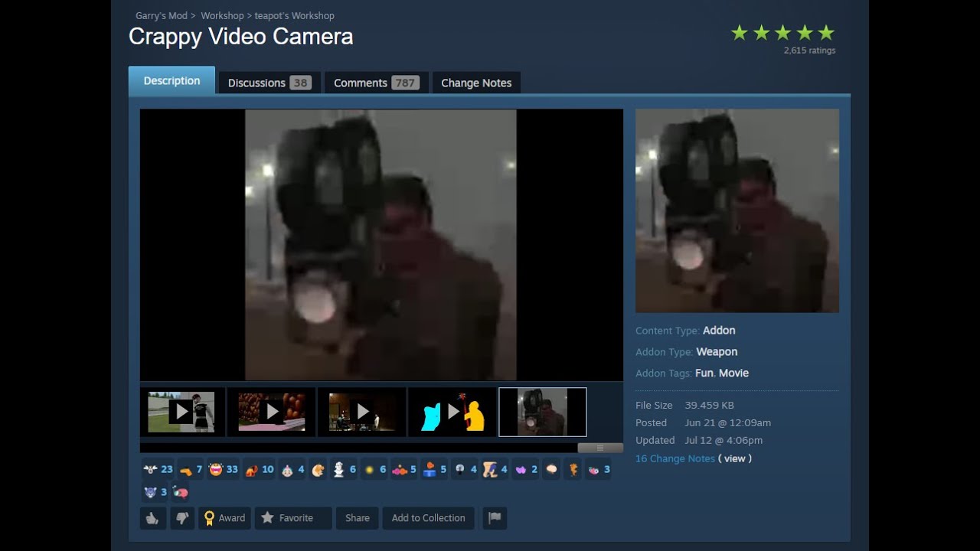This screenshot has width=980, height=551.
Task: Rate the addon with thumbs up
Action: click(x=153, y=518)
